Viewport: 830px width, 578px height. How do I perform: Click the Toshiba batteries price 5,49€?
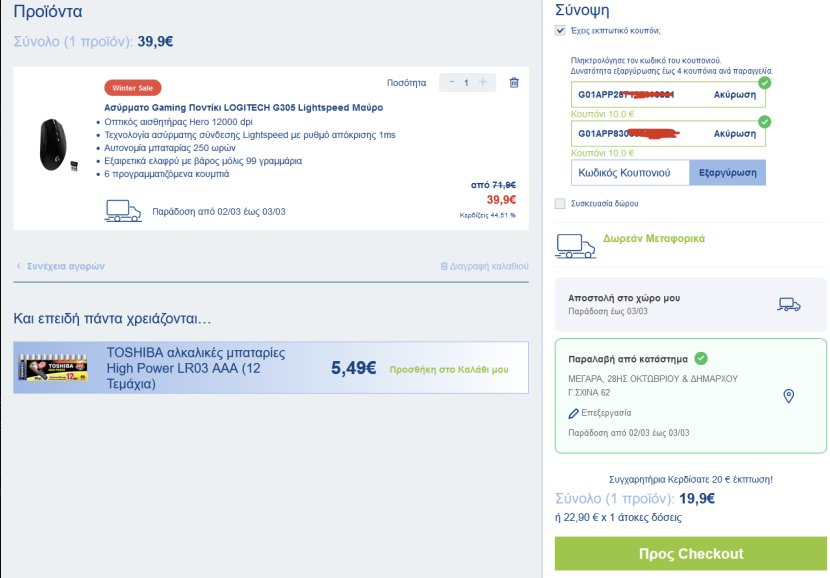[354, 367]
